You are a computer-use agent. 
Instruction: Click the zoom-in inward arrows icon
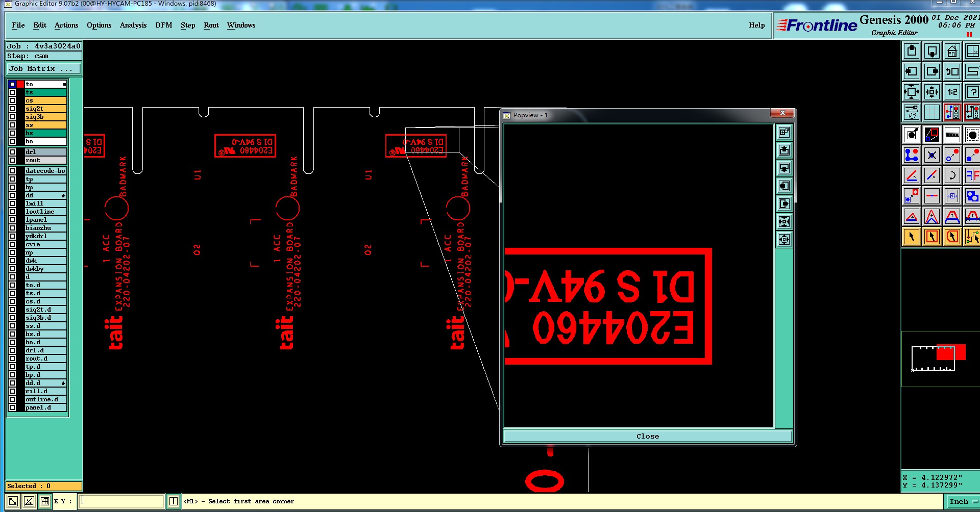[912, 92]
